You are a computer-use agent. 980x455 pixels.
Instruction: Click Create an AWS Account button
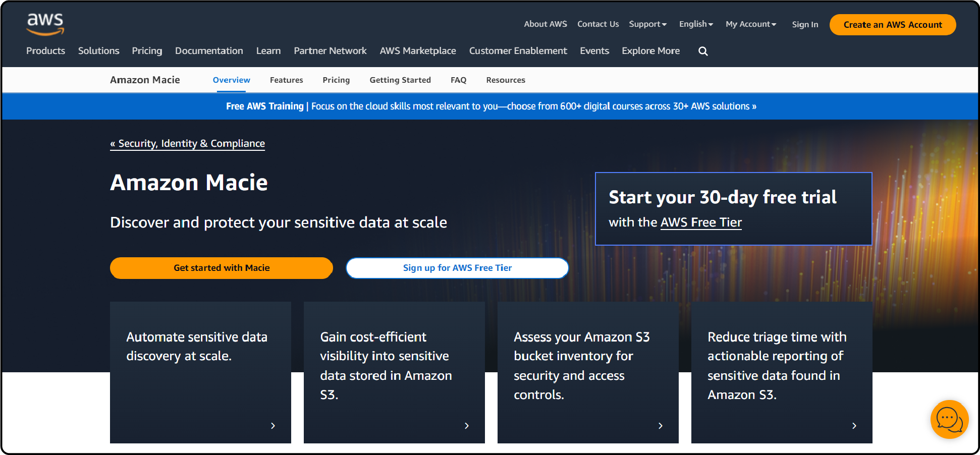(893, 25)
